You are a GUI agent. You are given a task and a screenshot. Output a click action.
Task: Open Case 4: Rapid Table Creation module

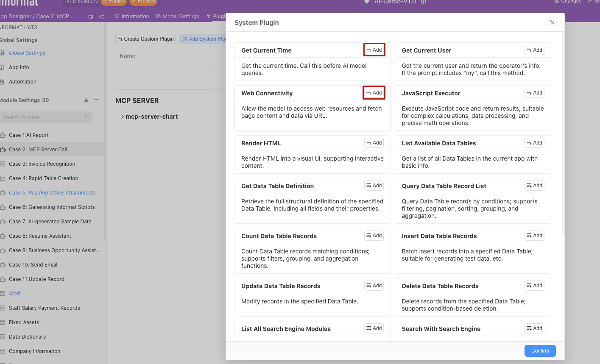point(43,178)
